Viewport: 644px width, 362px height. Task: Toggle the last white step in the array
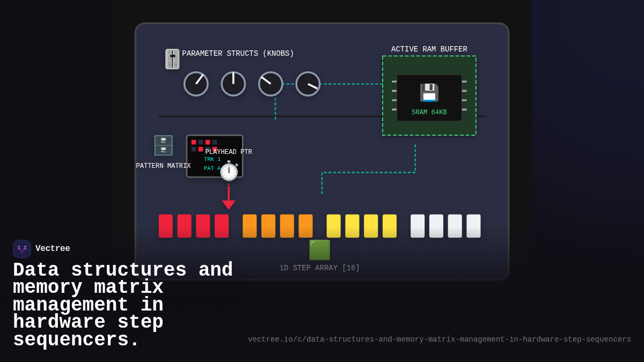pyautogui.click(x=473, y=225)
